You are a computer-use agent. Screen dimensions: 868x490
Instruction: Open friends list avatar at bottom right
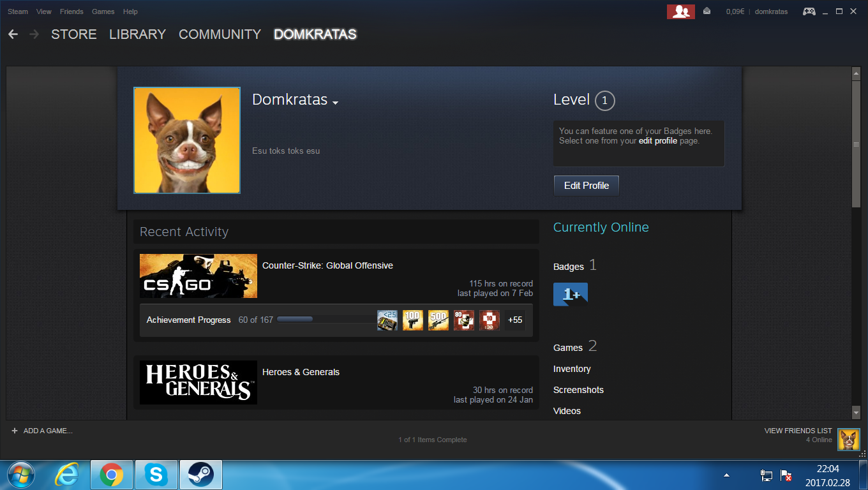click(848, 439)
